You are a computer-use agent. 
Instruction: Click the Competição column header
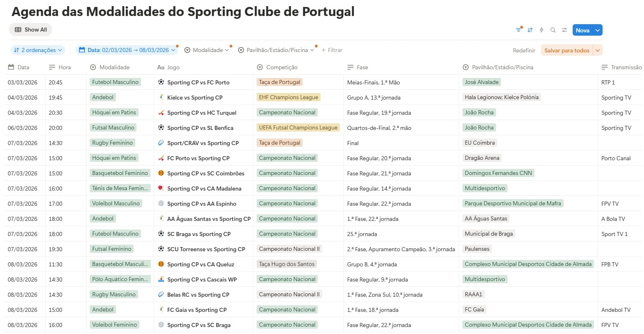282,67
